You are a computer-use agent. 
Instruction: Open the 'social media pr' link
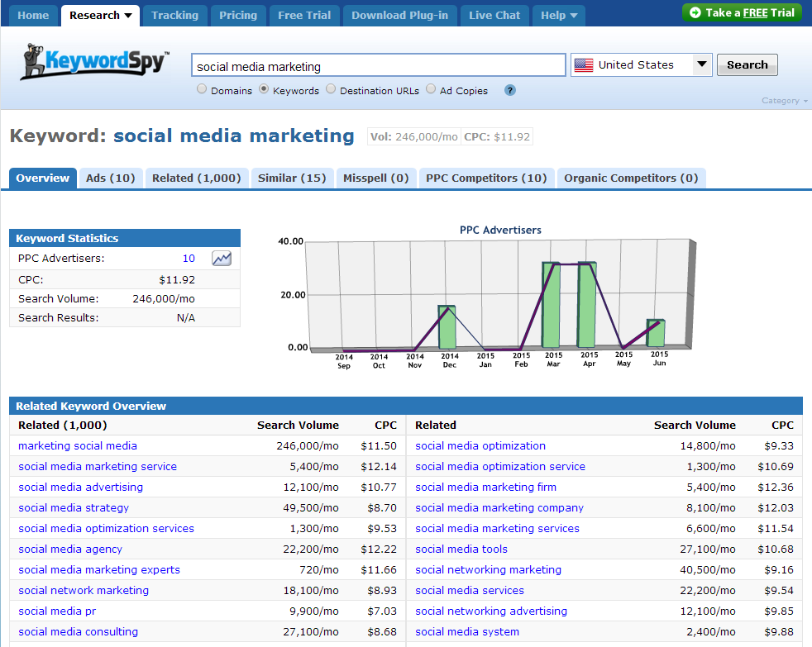point(57,611)
